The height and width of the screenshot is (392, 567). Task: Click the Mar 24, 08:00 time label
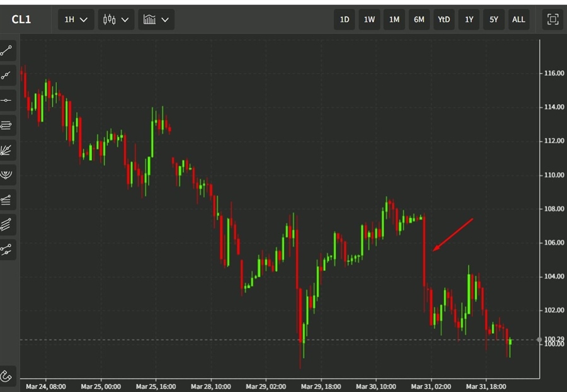[46, 386]
